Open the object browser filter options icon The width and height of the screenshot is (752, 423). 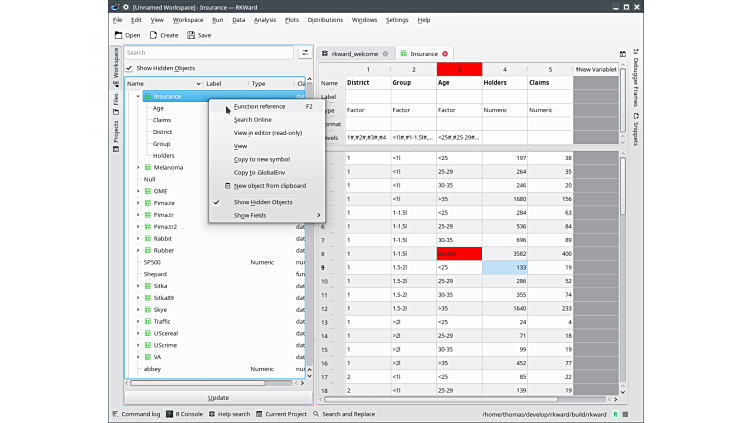(304, 53)
